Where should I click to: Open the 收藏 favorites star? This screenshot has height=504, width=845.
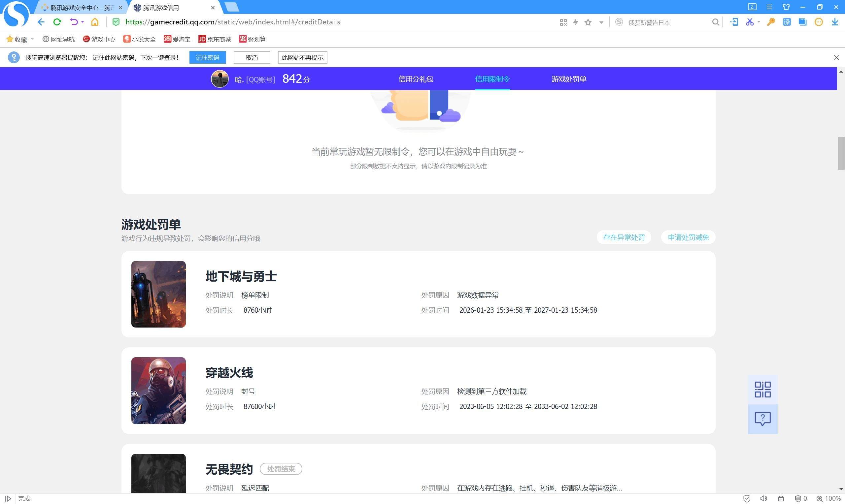coord(16,39)
